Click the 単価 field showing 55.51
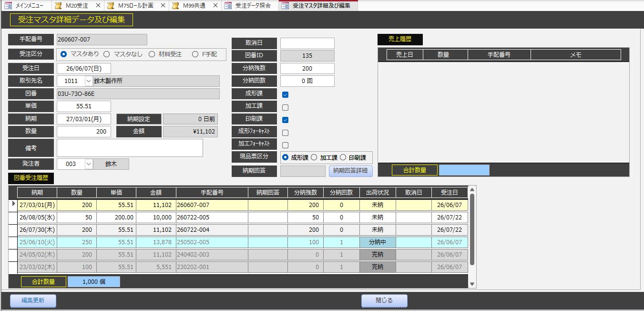 pyautogui.click(x=84, y=106)
